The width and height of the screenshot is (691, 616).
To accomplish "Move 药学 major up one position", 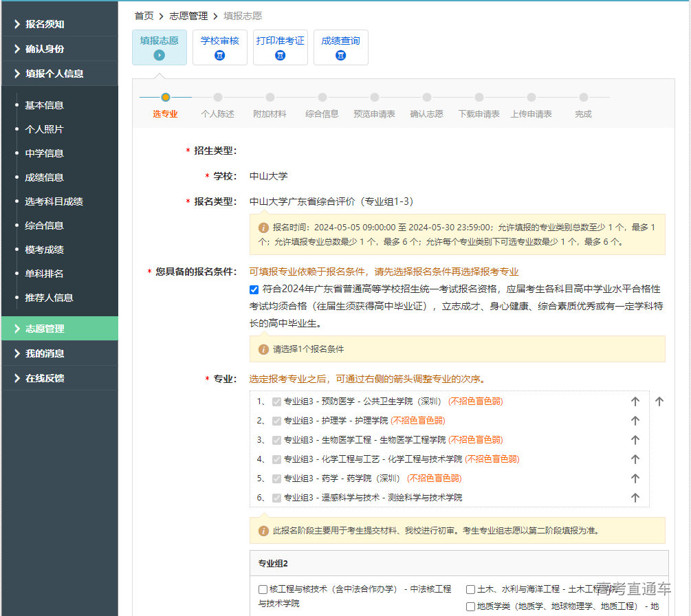I will point(635,478).
